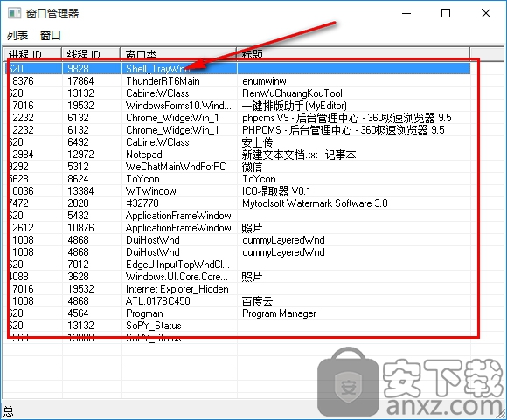Click thread ID 4564 cell
507x420 pixels.
click(x=79, y=313)
